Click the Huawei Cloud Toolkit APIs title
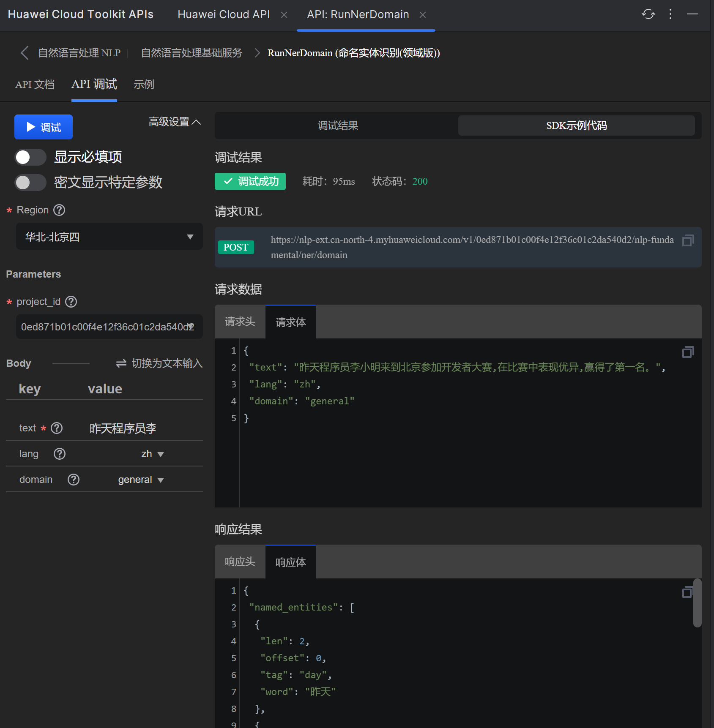The width and height of the screenshot is (714, 728). coord(81,14)
